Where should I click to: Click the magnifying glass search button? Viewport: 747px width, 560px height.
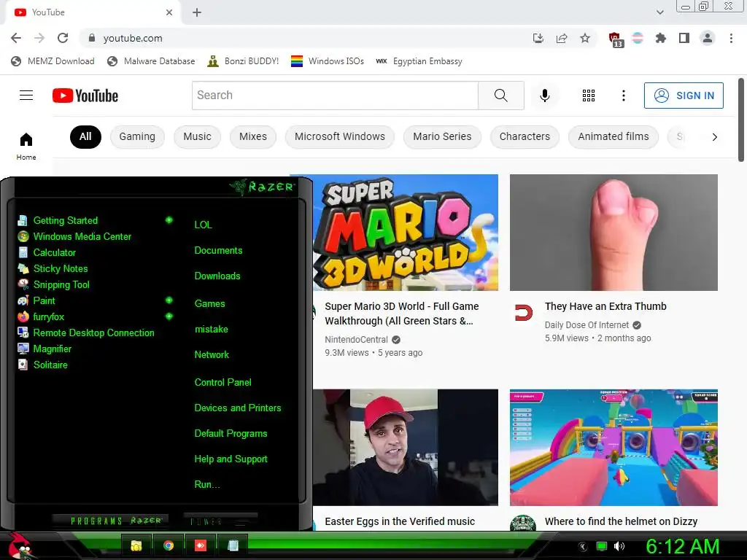tap(500, 96)
